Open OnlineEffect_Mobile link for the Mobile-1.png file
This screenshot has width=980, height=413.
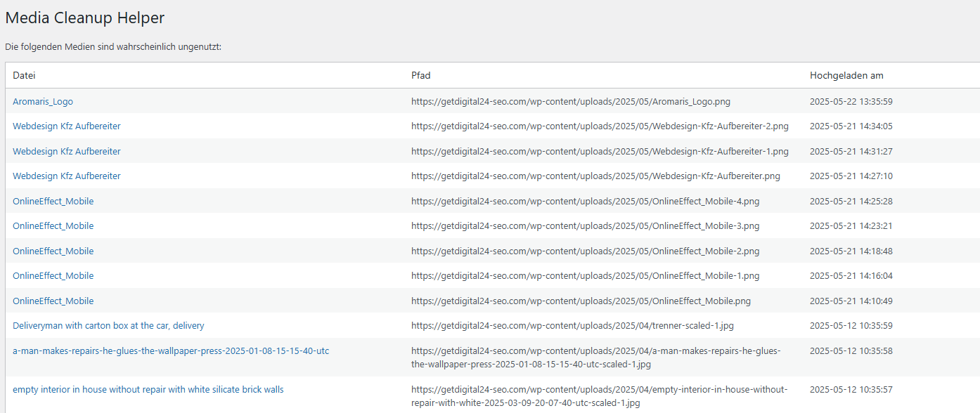tap(53, 276)
